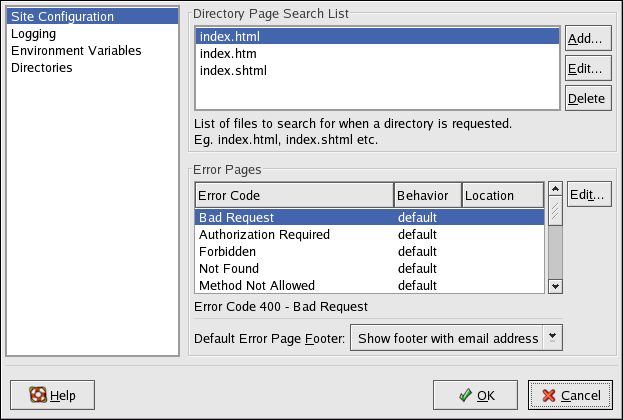623x420 pixels.
Task: Select the Not Found error row
Action: pyautogui.click(x=229, y=268)
